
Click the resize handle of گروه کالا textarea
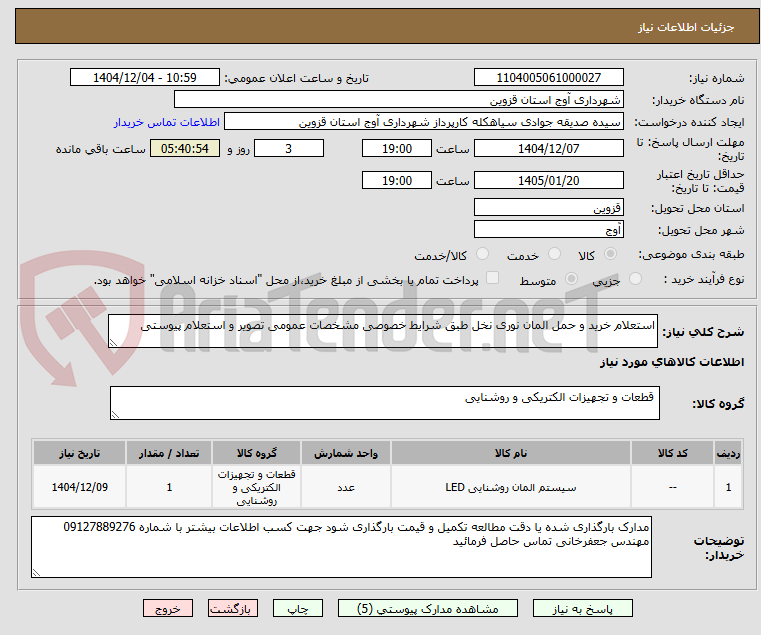pos(116,415)
